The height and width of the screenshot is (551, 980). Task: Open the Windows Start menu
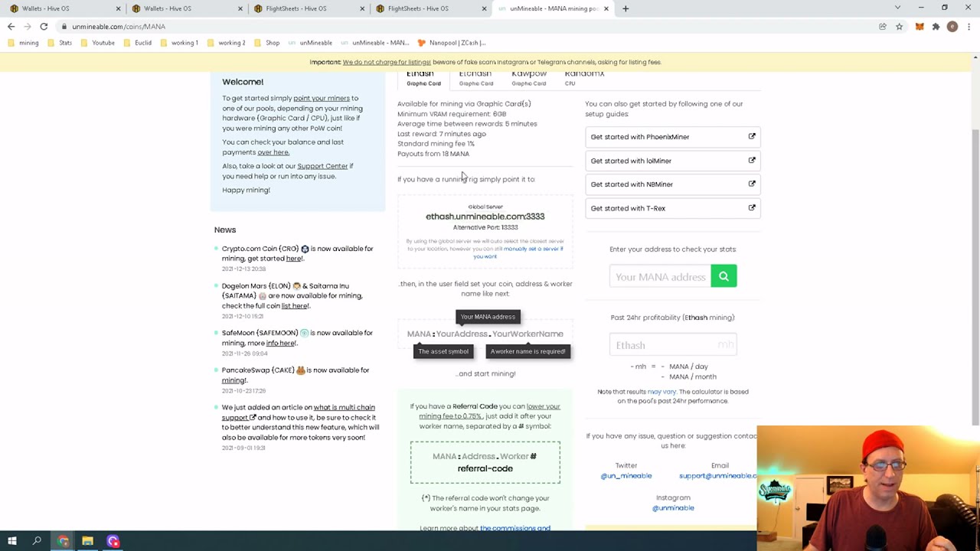point(12,541)
